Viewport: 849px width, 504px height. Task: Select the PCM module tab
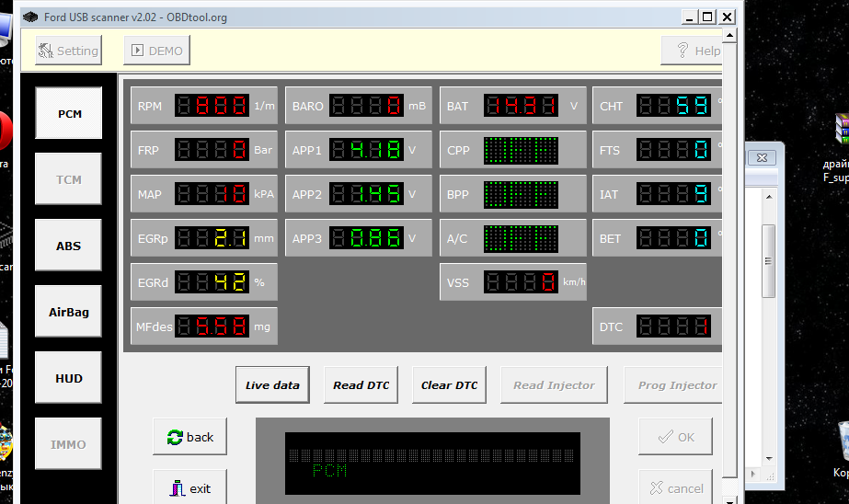69,113
